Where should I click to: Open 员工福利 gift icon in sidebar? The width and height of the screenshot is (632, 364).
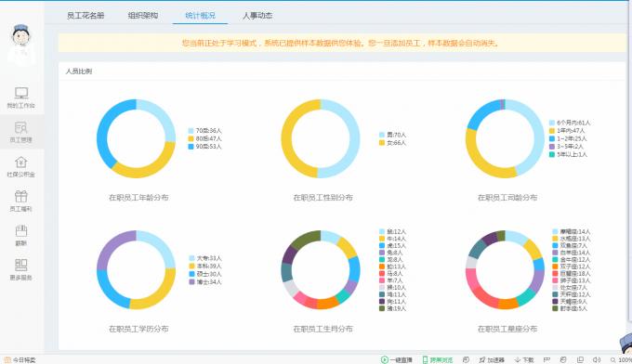pyautogui.click(x=21, y=197)
